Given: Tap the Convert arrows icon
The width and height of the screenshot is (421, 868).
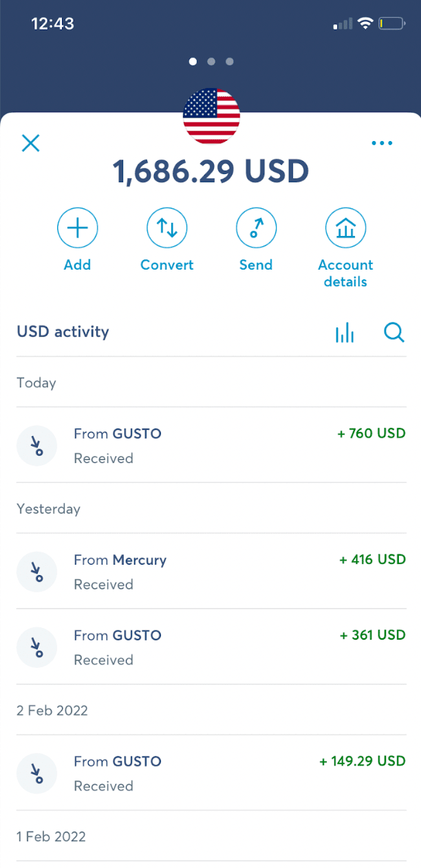Looking at the screenshot, I should point(167,228).
